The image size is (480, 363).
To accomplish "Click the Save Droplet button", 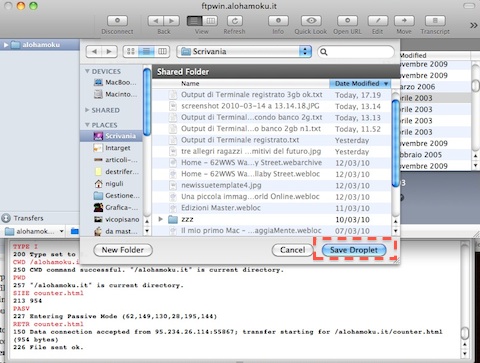I will click(x=354, y=250).
